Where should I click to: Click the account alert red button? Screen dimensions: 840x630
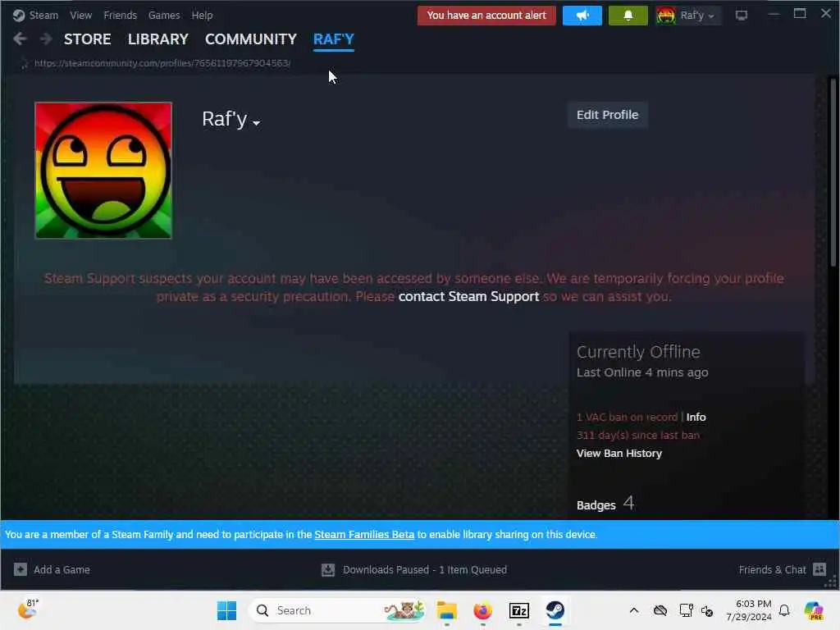(x=486, y=16)
